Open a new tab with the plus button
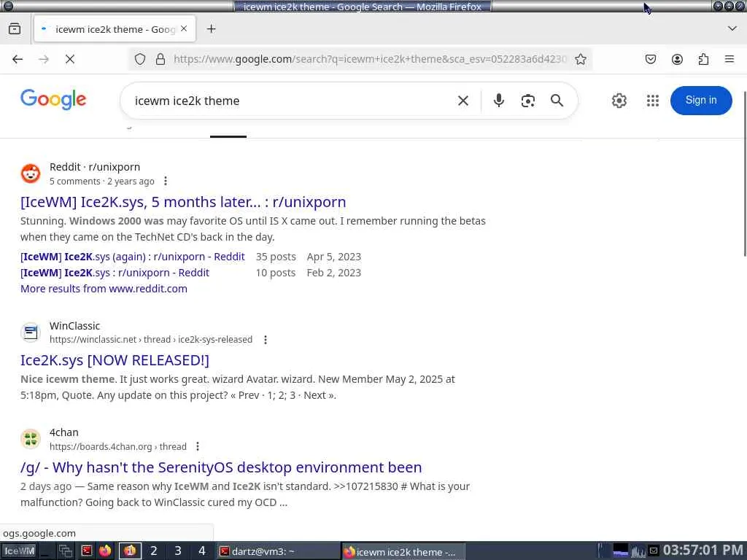 coord(211,29)
